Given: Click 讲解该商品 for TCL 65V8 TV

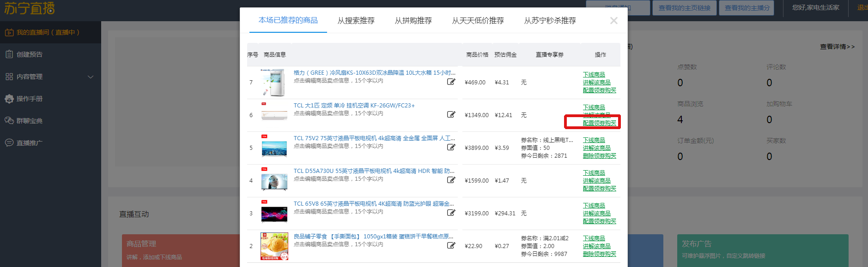Looking at the screenshot, I should pyautogui.click(x=597, y=214).
